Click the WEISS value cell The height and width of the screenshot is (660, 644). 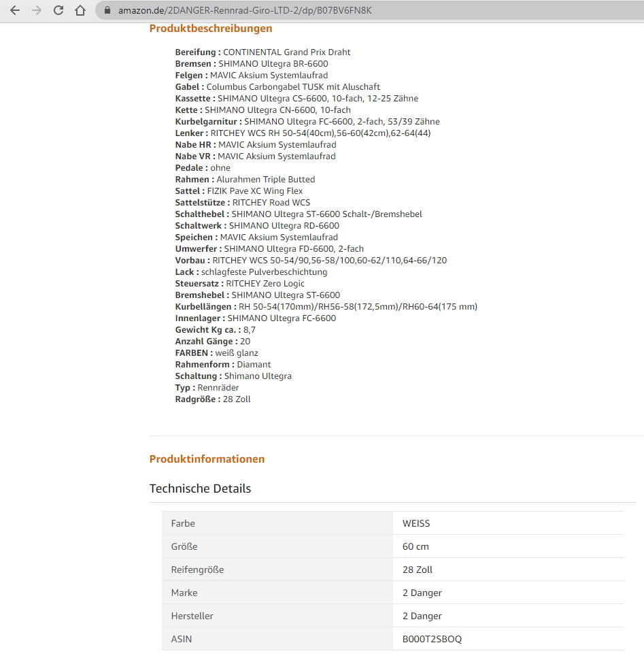[x=509, y=523]
